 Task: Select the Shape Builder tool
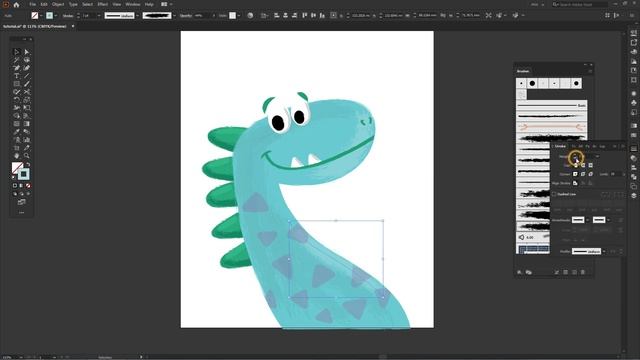(16, 116)
